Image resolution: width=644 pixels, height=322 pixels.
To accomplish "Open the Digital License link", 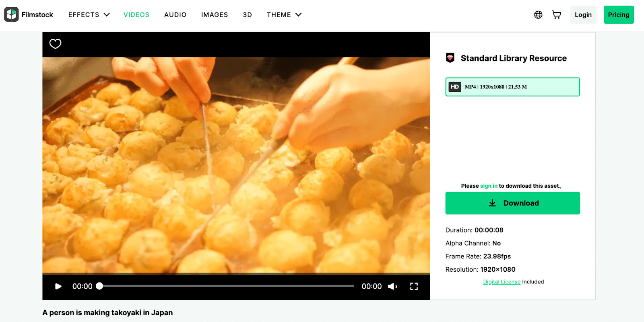I will 502,282.
